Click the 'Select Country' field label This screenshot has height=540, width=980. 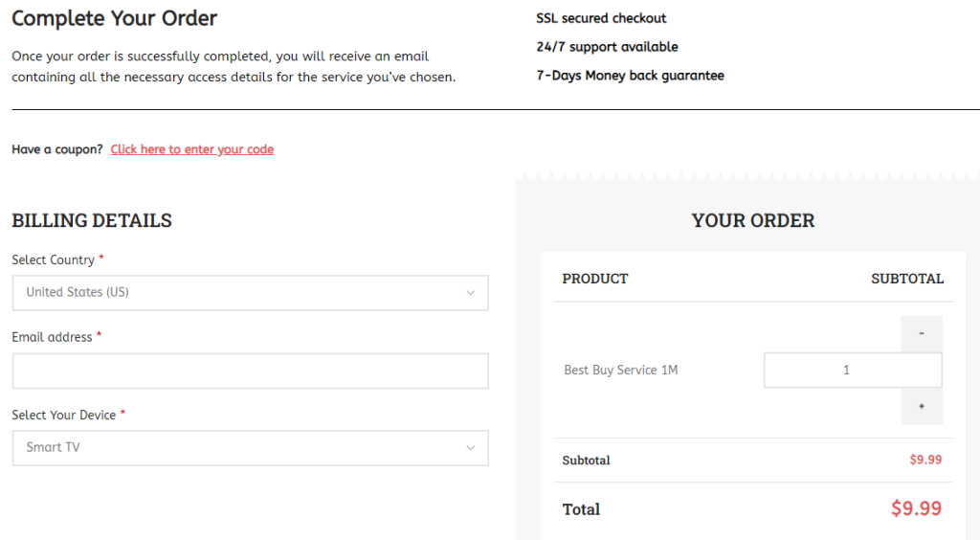(x=53, y=260)
